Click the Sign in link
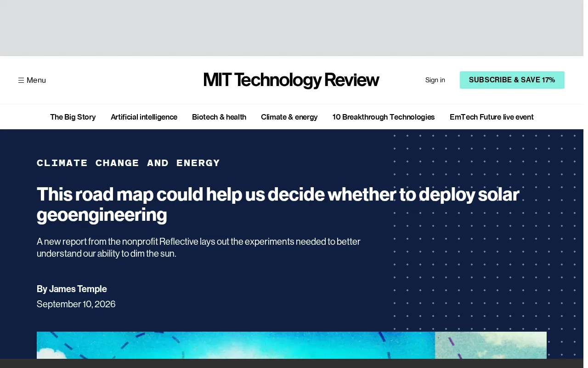This screenshot has width=588, height=368. [x=435, y=80]
